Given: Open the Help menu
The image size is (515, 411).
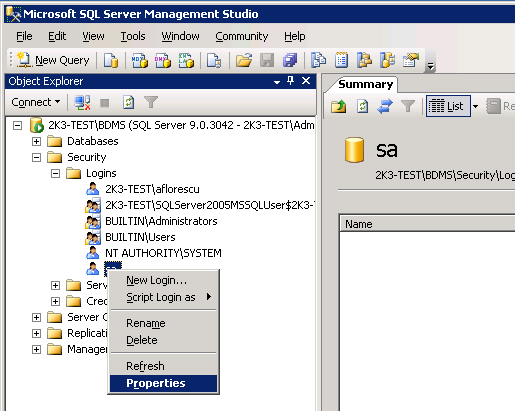Looking at the screenshot, I should click(295, 36).
